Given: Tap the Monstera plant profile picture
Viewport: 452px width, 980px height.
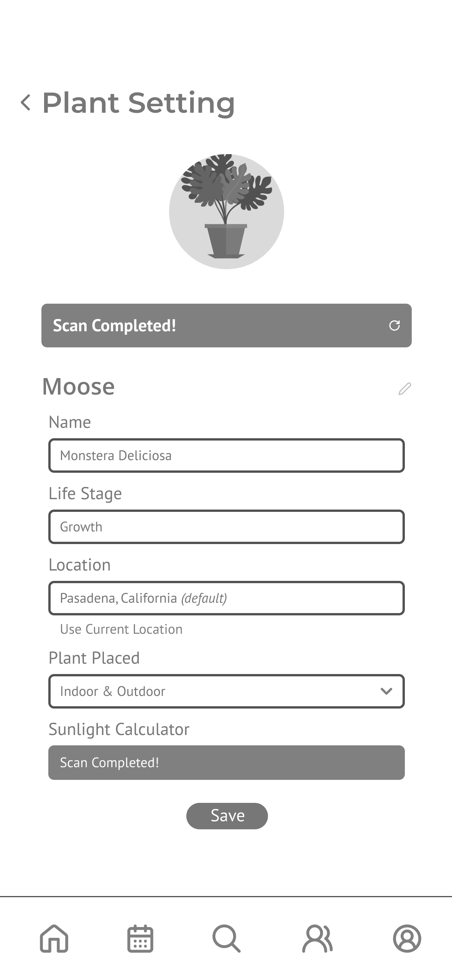Looking at the screenshot, I should click(x=226, y=212).
